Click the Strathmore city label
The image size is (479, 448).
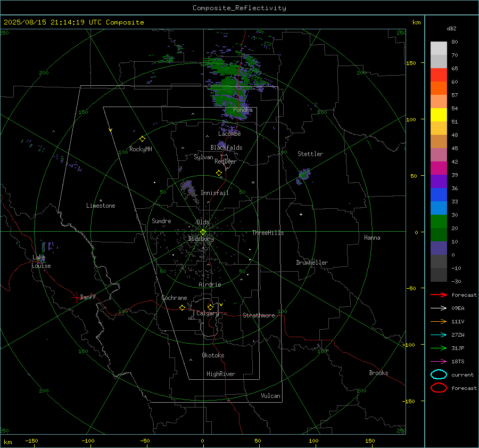tap(259, 315)
